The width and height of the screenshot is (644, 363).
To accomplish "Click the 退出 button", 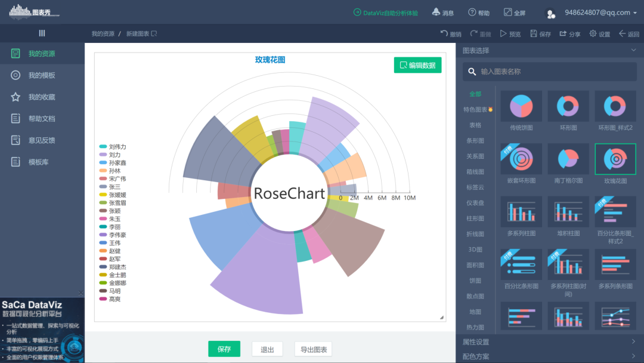I will [267, 349].
